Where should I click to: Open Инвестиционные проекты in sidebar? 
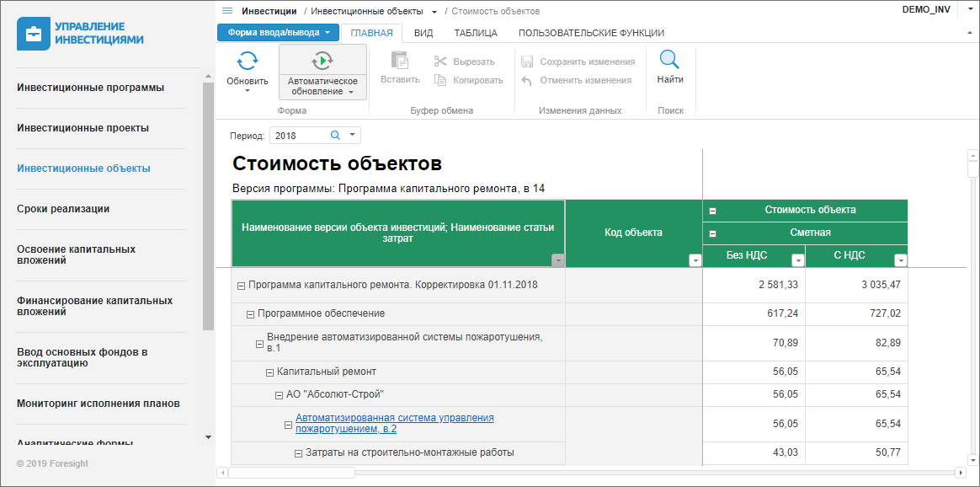pos(83,128)
